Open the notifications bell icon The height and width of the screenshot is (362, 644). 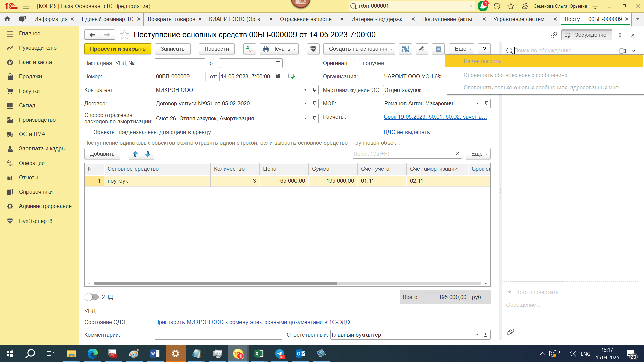tap(483, 6)
